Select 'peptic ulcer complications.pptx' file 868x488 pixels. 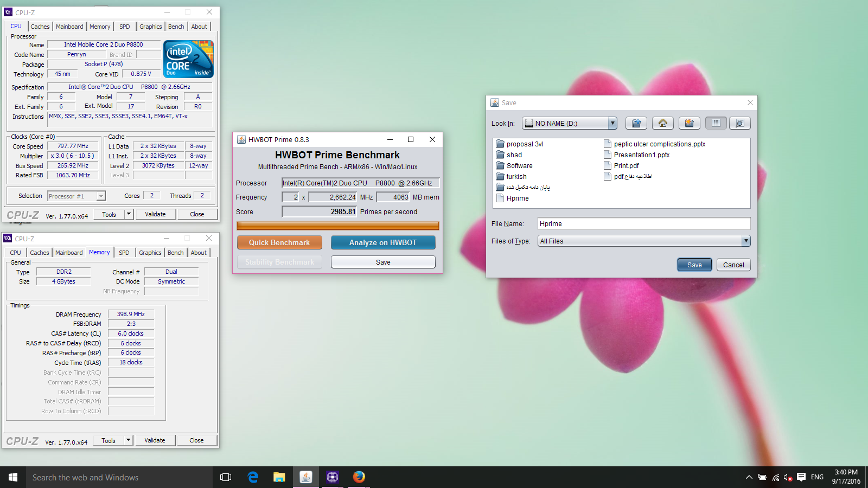pos(654,144)
